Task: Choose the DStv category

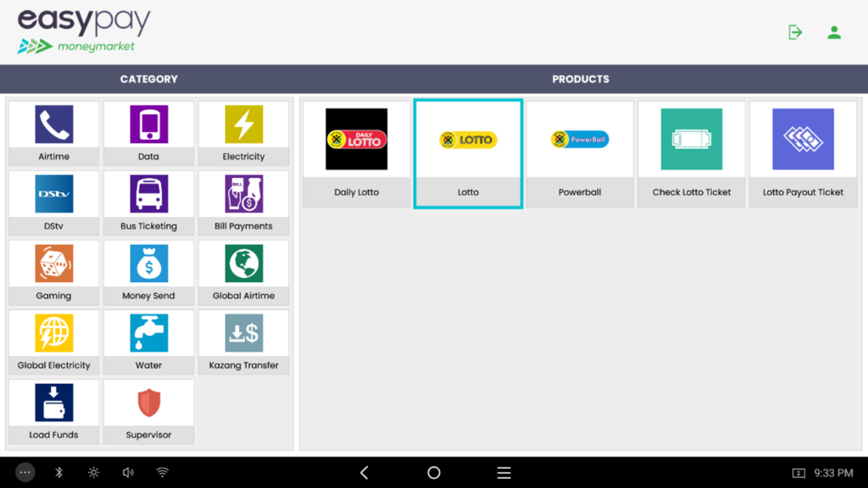Action: coord(53,203)
